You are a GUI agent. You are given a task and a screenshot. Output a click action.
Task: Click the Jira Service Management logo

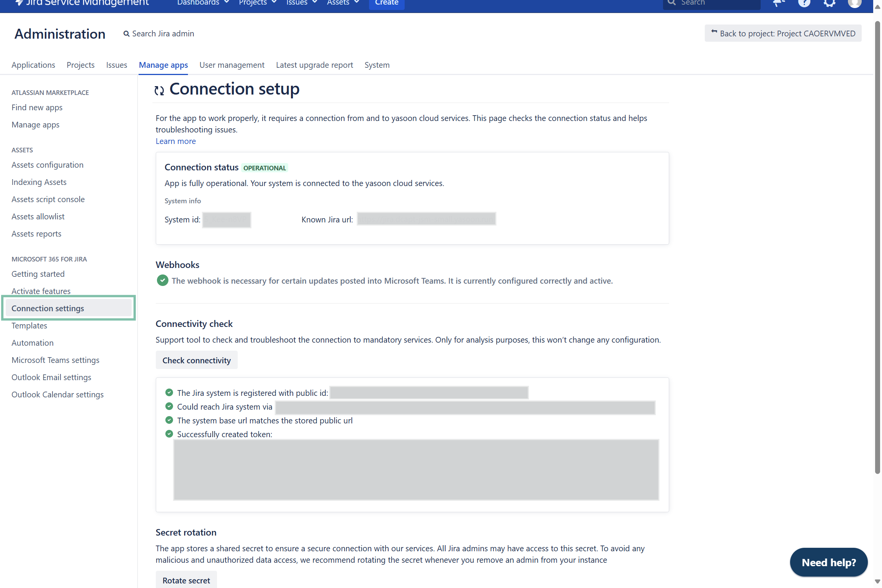[x=82, y=3]
